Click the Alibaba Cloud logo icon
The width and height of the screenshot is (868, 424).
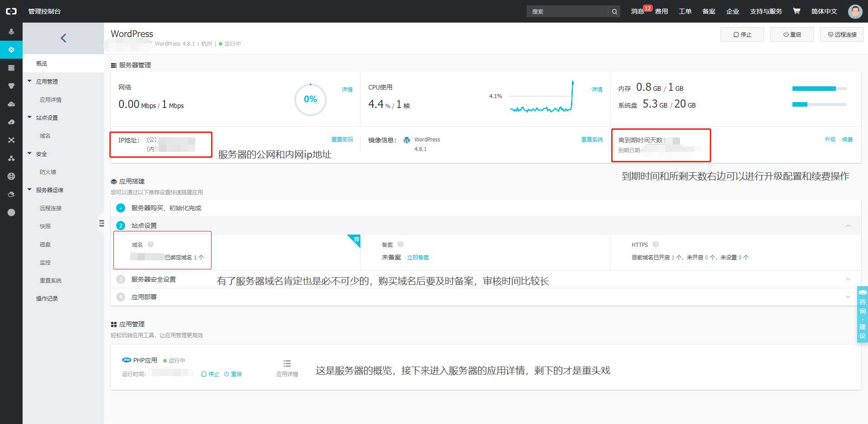click(11, 11)
